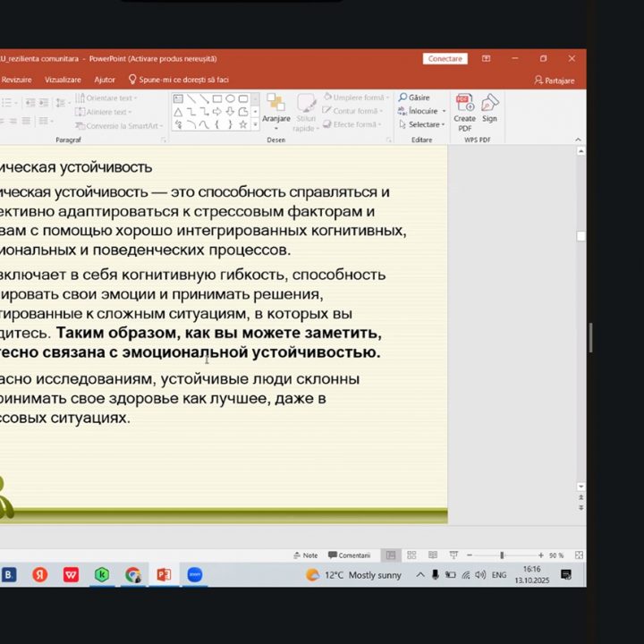
Task: Toggle the Note pane in status bar
Action: (x=306, y=555)
